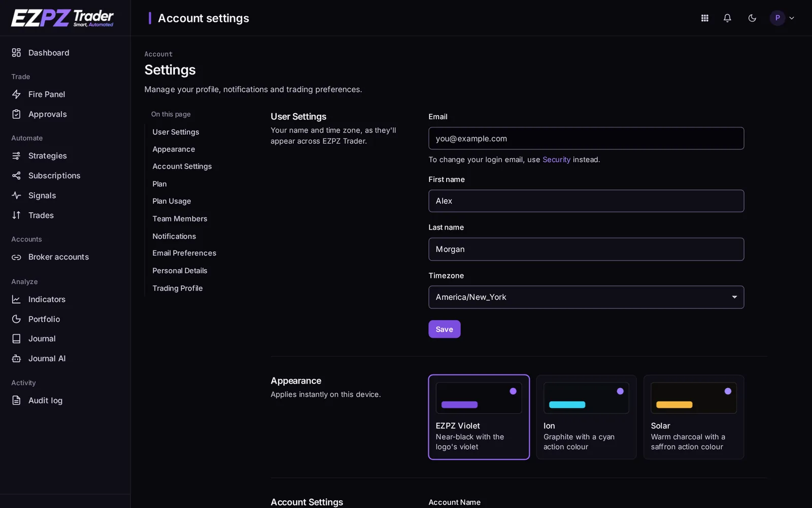Click the First name field
The width and height of the screenshot is (812, 508).
click(x=586, y=201)
